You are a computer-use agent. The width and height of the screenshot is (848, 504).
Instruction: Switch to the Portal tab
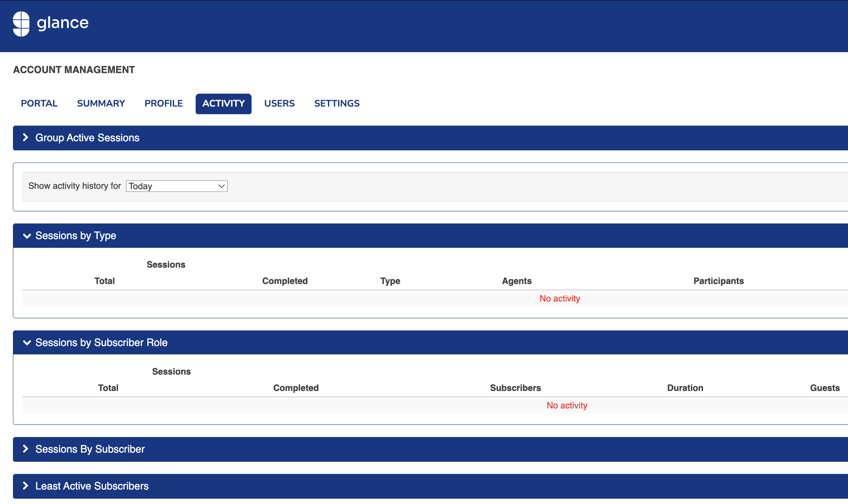[39, 104]
